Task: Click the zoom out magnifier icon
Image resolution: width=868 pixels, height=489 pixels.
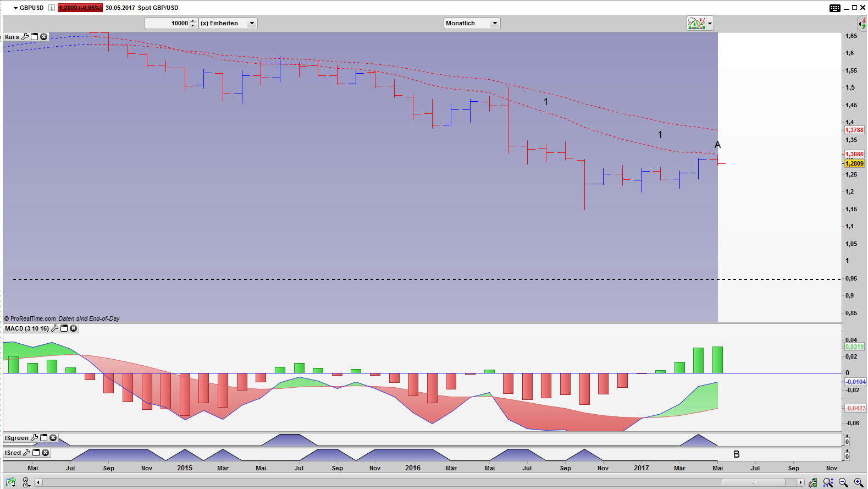Action: click(x=843, y=482)
